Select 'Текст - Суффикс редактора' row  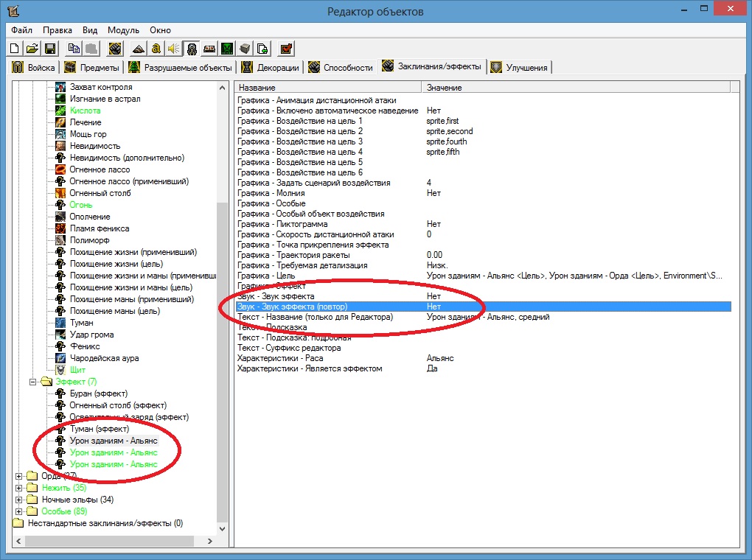(484, 348)
